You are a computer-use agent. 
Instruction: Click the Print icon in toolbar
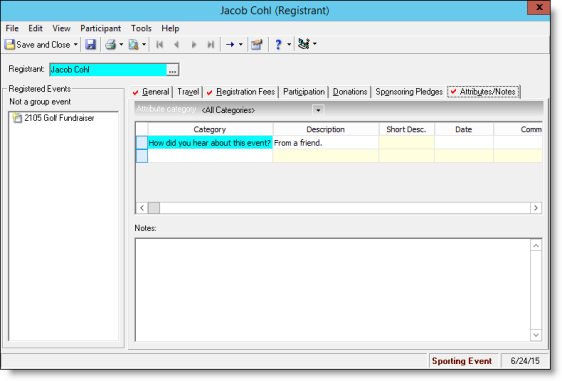[x=110, y=44]
